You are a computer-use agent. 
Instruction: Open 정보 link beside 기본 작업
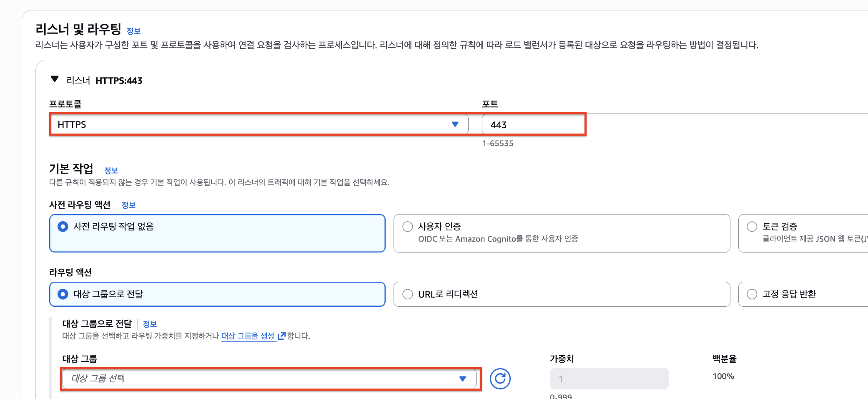pos(111,170)
